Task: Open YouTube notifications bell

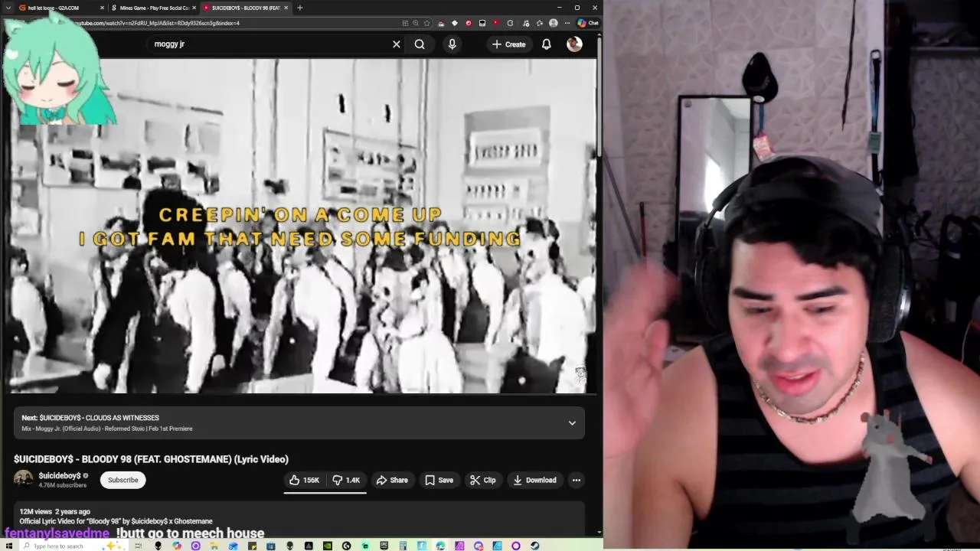Action: click(547, 44)
